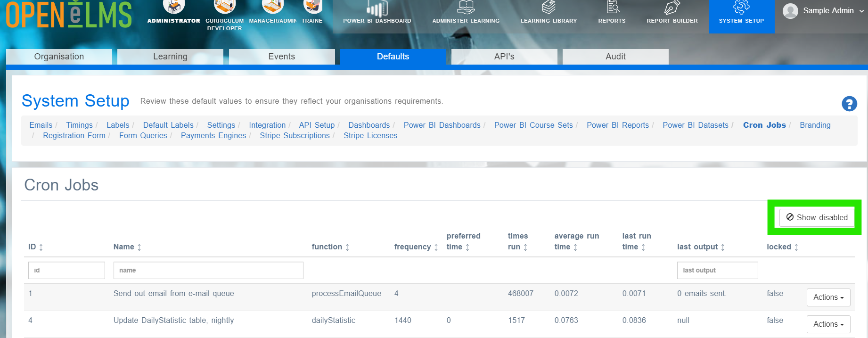The height and width of the screenshot is (338, 868).
Task: Open Actions dropdown for Send out email row
Action: point(828,297)
